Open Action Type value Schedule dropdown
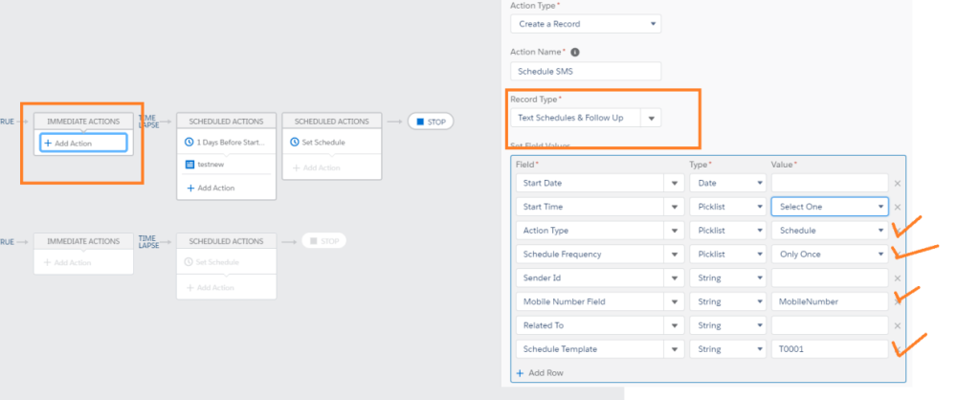This screenshot has height=400, width=980. (x=829, y=230)
